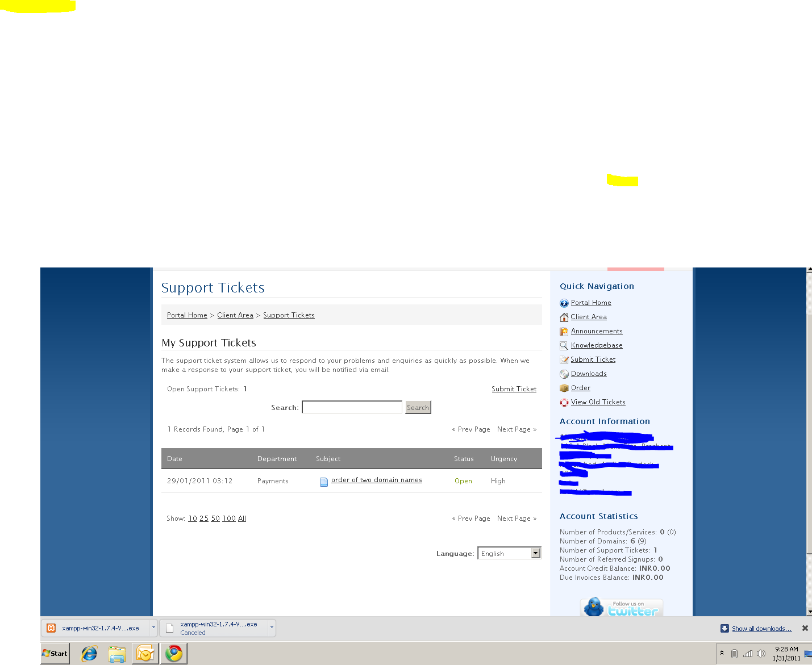Image resolution: width=812 pixels, height=665 pixels.
Task: Show 25 records per page
Action: coord(203,518)
